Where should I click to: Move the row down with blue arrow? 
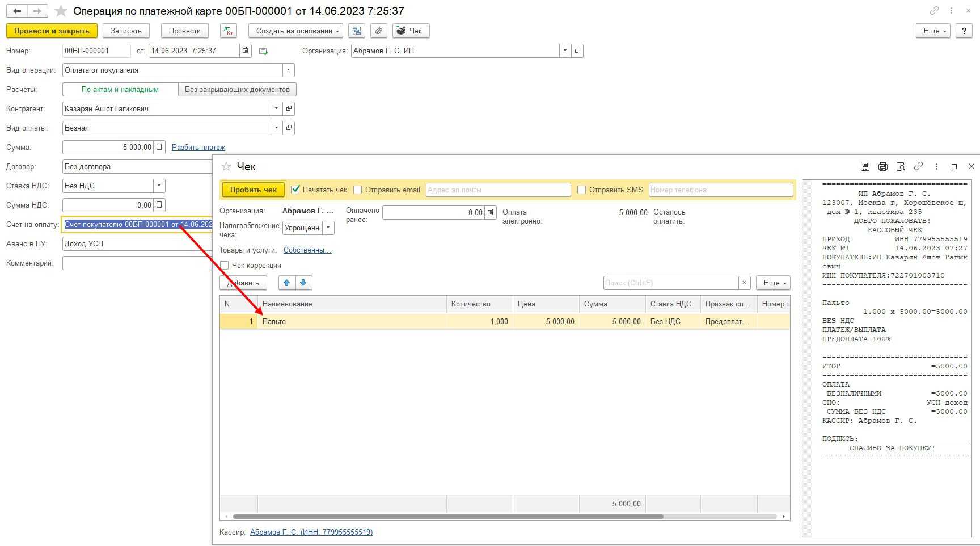coord(303,283)
